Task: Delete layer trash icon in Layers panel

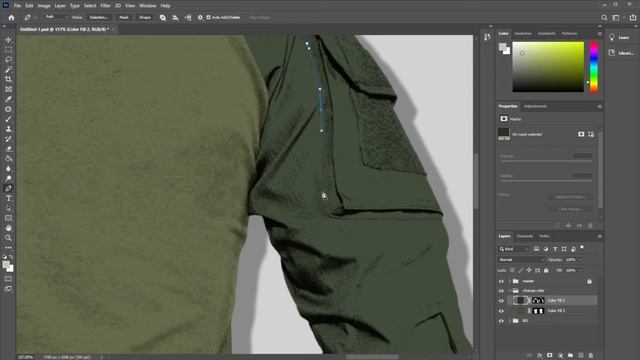Action: (x=591, y=356)
